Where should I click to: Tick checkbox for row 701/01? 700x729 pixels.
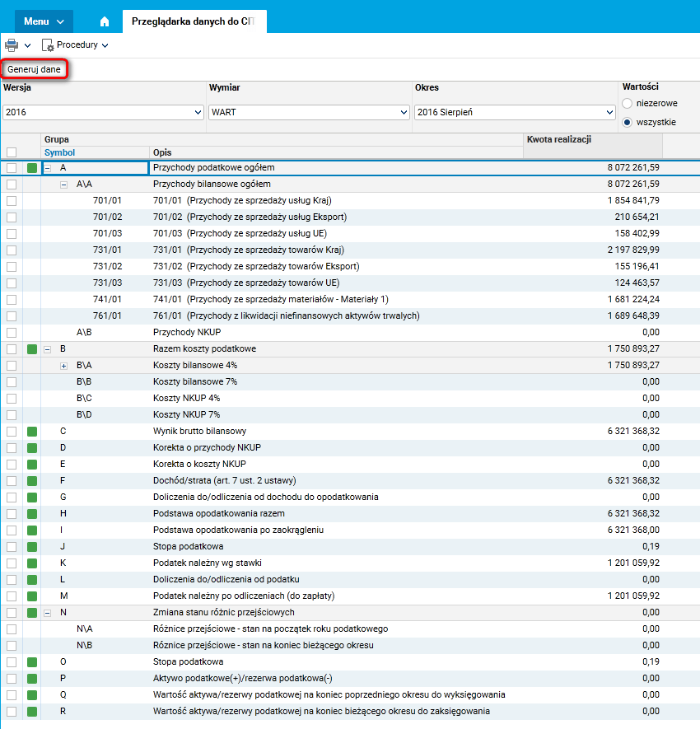click(12, 201)
